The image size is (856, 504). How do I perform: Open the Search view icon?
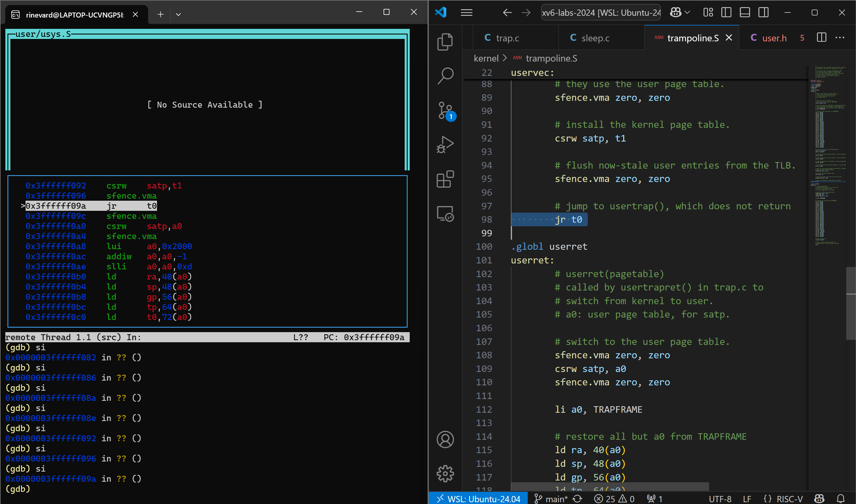pyautogui.click(x=445, y=76)
